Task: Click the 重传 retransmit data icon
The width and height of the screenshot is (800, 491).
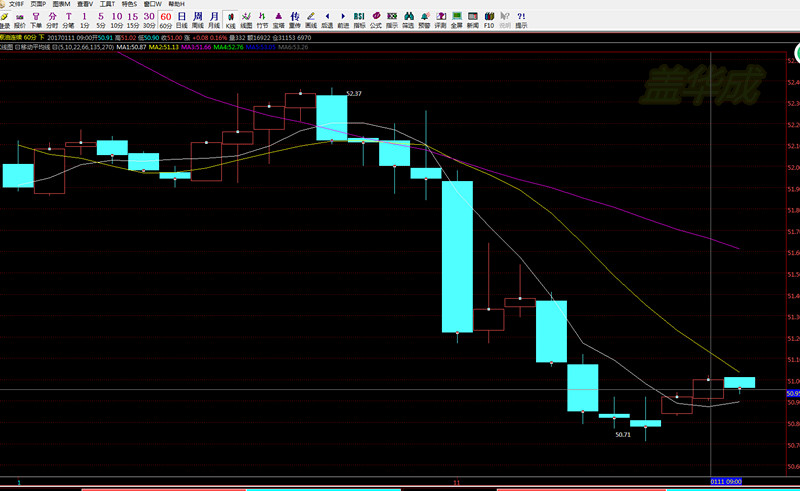Action: [x=295, y=20]
